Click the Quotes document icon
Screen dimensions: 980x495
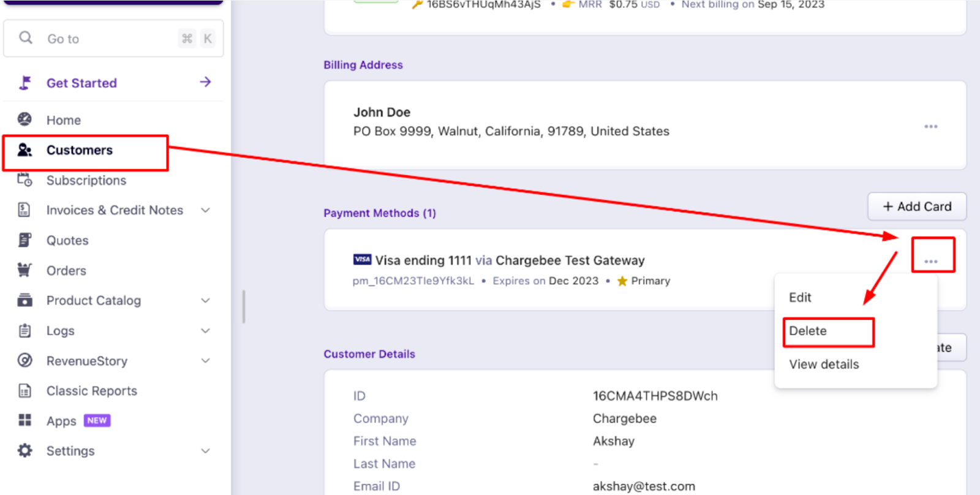[24, 240]
